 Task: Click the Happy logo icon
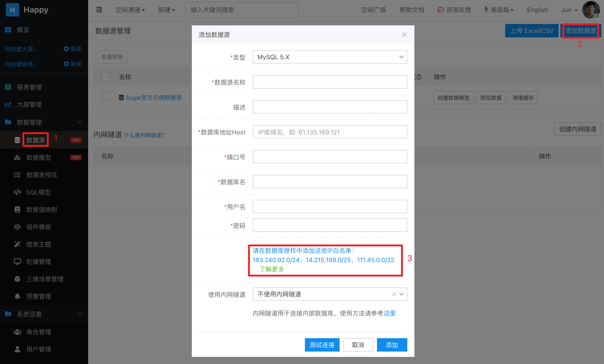point(12,10)
